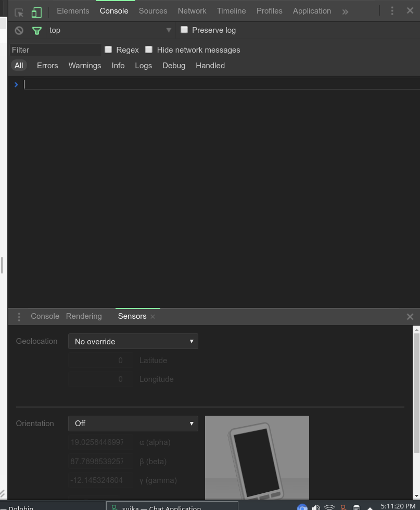This screenshot has height=510, width=420.
Task: Open the Geolocation No override dropdown
Action: (x=133, y=341)
